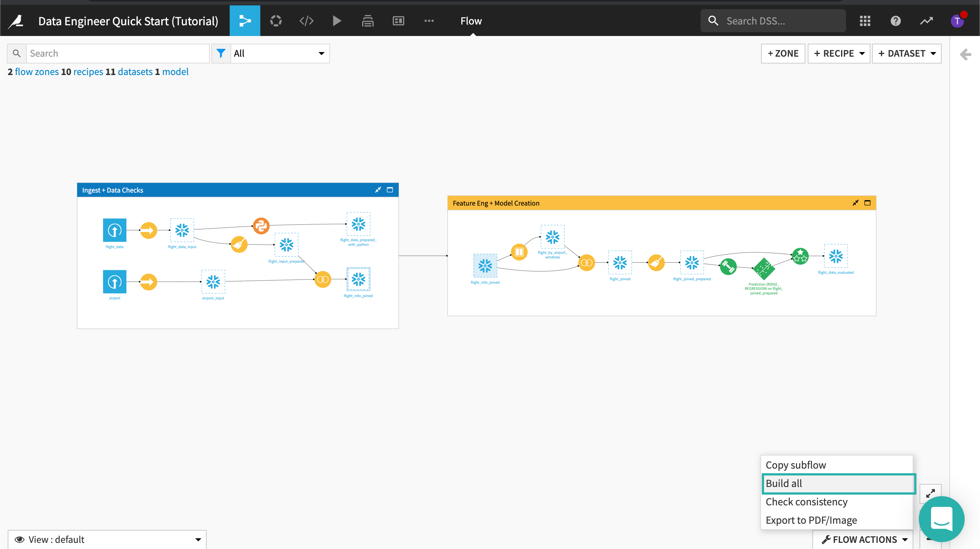Select the sync recipe after airport

[149, 282]
